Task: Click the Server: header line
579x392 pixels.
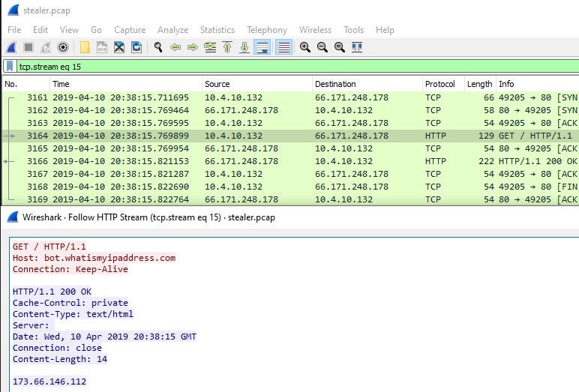Action: coord(31,325)
